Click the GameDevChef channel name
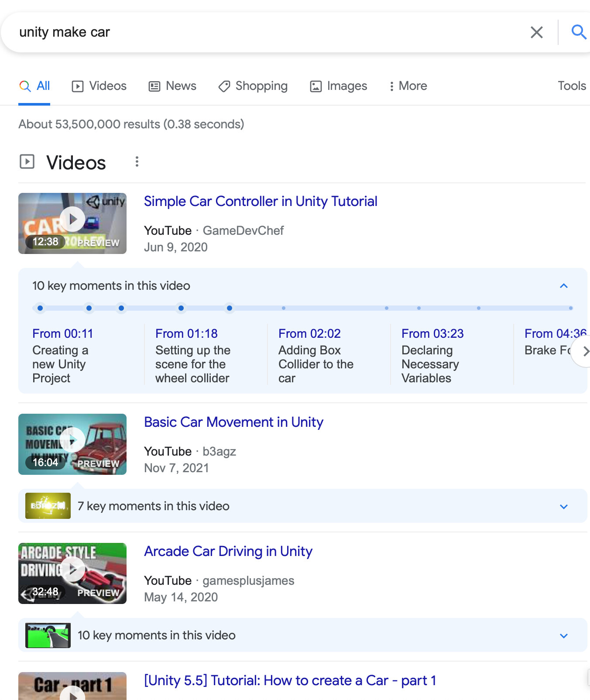 pos(243,230)
